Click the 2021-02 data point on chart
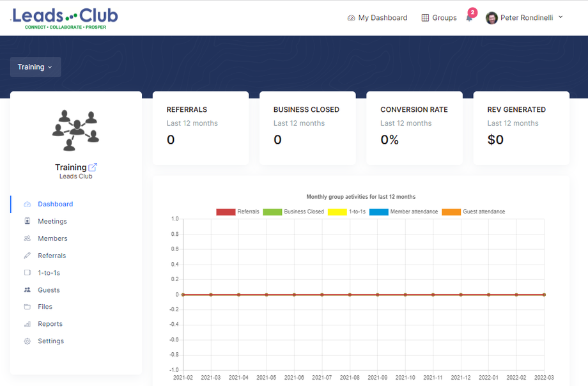588x386 pixels. click(x=183, y=295)
